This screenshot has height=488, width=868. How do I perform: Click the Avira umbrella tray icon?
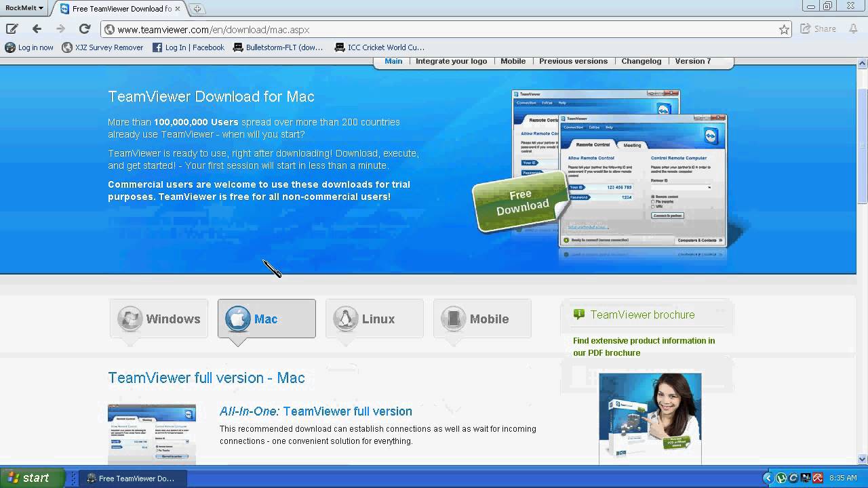click(818, 478)
